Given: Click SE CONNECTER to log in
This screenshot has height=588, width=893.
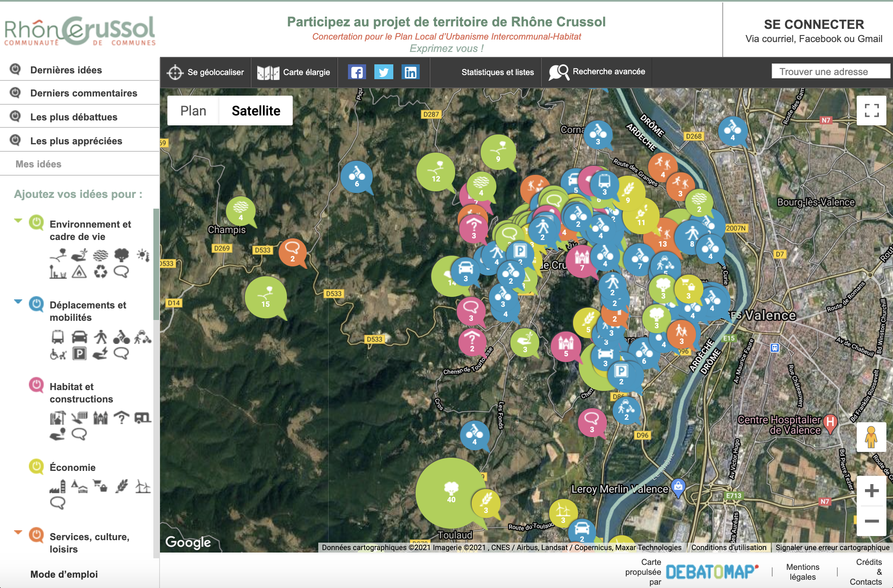Looking at the screenshot, I should click(x=813, y=25).
